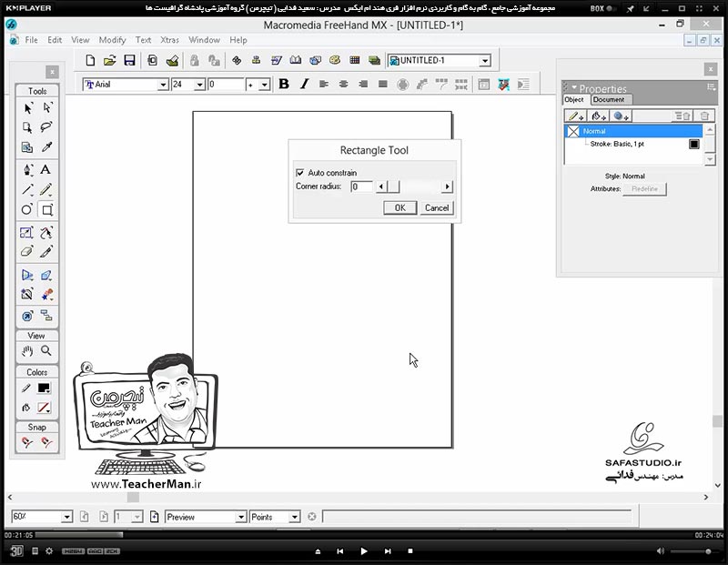The width and height of the screenshot is (728, 565).
Task: Select the Zoom magnifier tool
Action: point(46,351)
